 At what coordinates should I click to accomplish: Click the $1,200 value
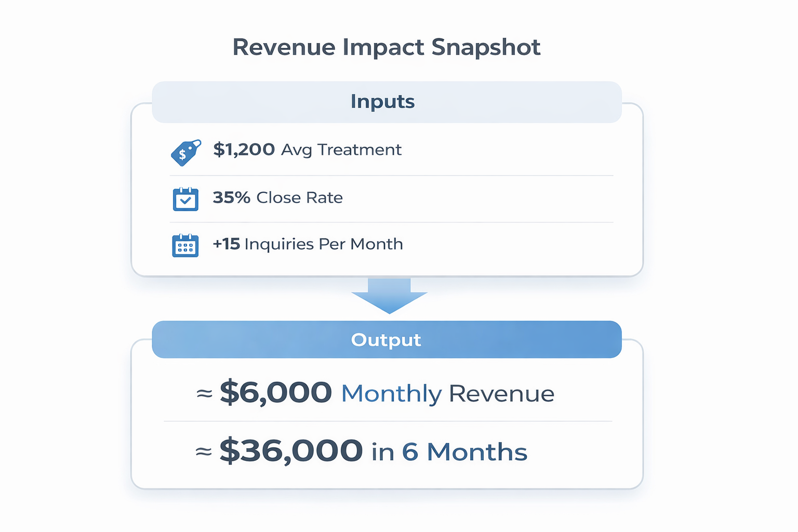pos(244,150)
